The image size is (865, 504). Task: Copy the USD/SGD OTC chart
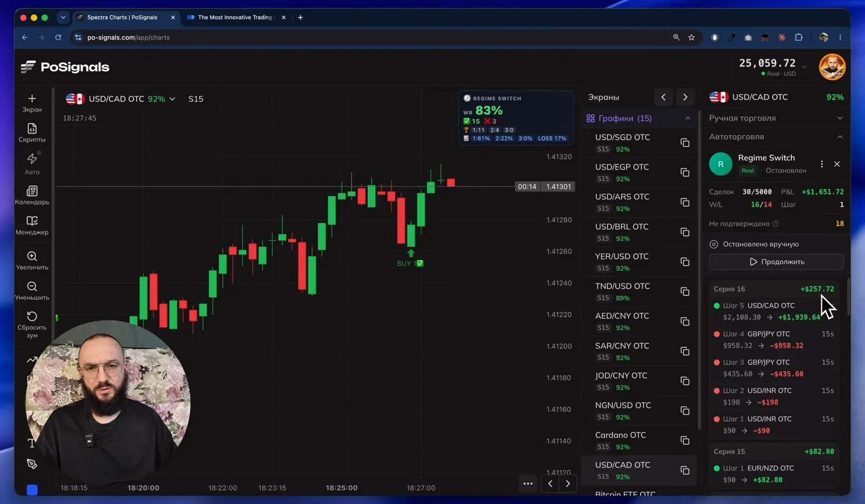tap(685, 143)
